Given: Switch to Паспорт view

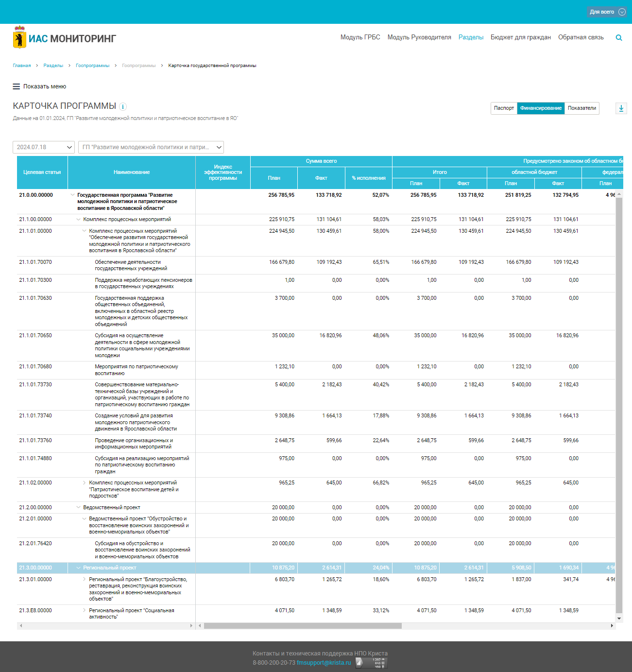Looking at the screenshot, I should click(x=504, y=108).
